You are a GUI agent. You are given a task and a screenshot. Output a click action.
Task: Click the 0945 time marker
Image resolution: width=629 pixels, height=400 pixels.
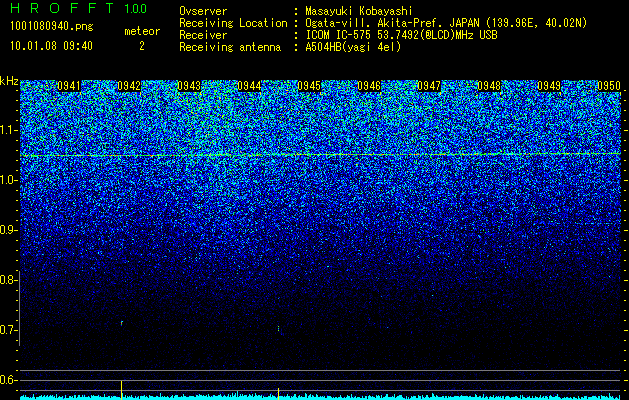point(309,86)
